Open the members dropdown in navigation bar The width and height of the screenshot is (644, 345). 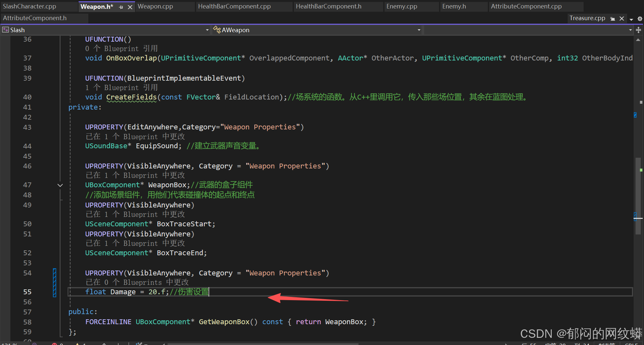tap(630, 30)
